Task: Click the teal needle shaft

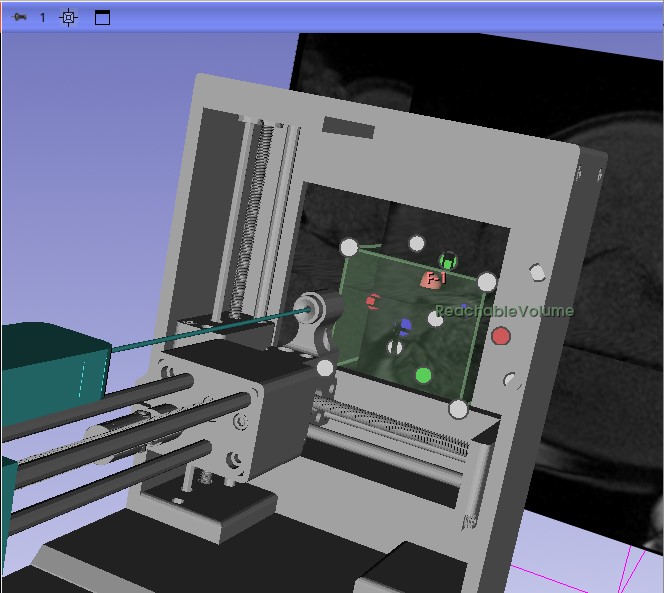Action: [210, 330]
